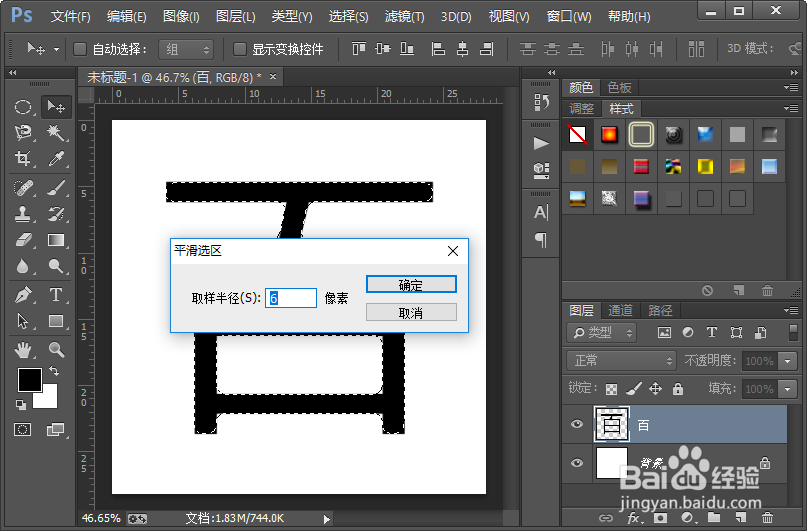Open the 文件(F) menu
Viewport: 807px width, 531px height.
(x=71, y=17)
